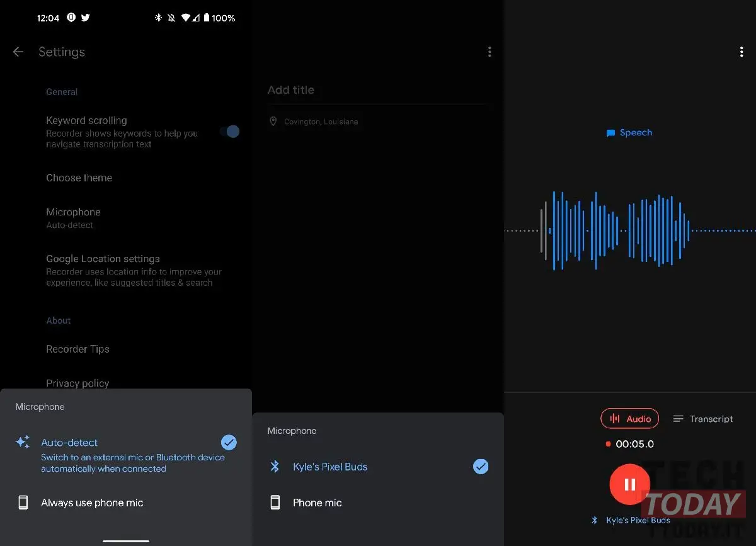Tap the phone icon beside Always use phone mic

[x=23, y=503]
